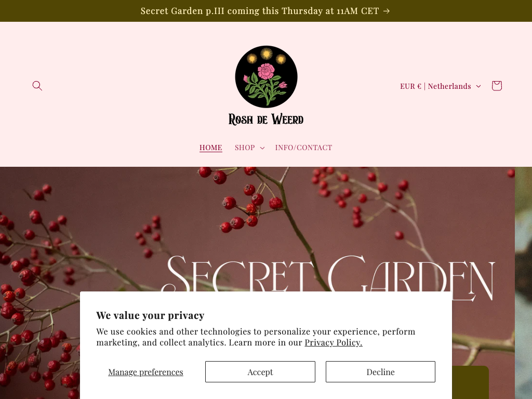Click the Rosa de Weerd rose logo
Viewport: 532px width, 399px height.
tap(267, 77)
